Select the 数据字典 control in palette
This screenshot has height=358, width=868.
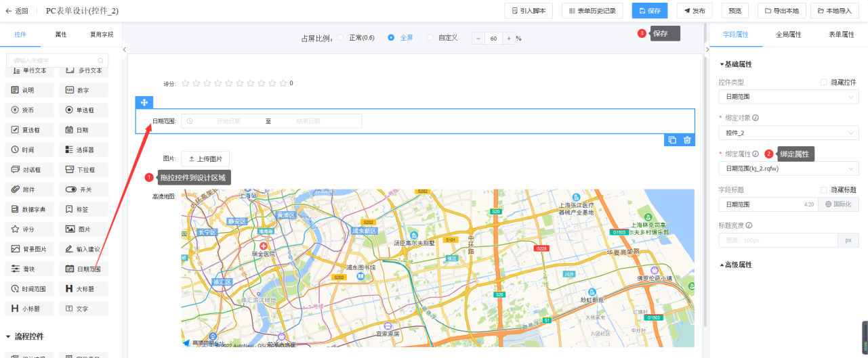(29, 210)
